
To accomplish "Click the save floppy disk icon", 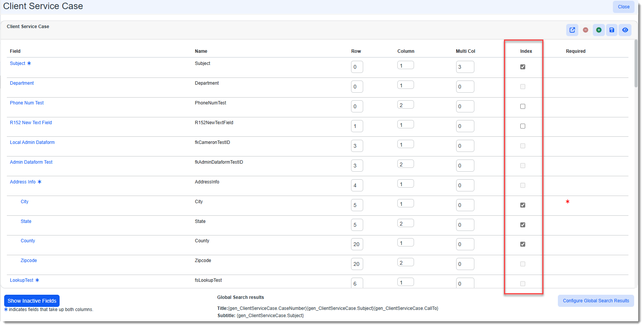I will point(611,30).
